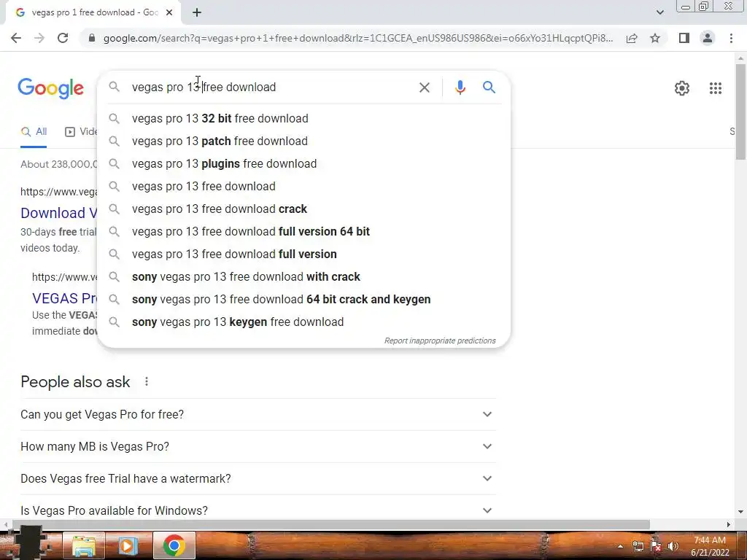Click the scroll right arrow
747x560 pixels.
(x=729, y=524)
